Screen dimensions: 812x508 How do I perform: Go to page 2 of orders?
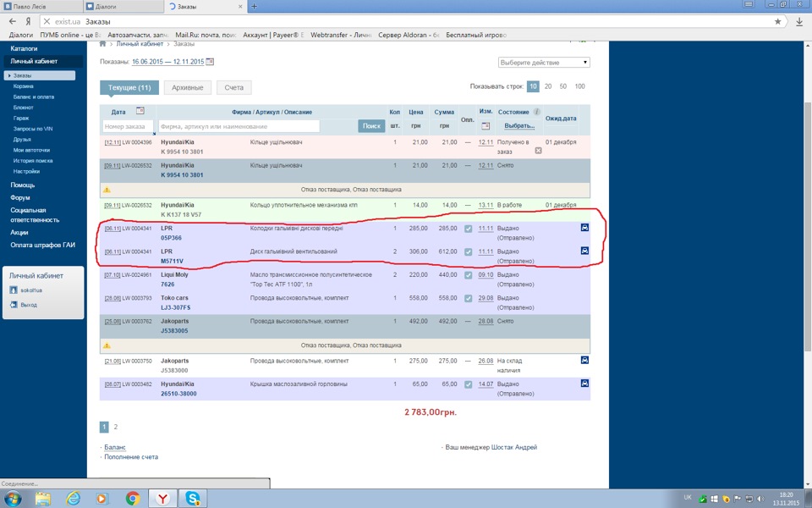tap(116, 427)
